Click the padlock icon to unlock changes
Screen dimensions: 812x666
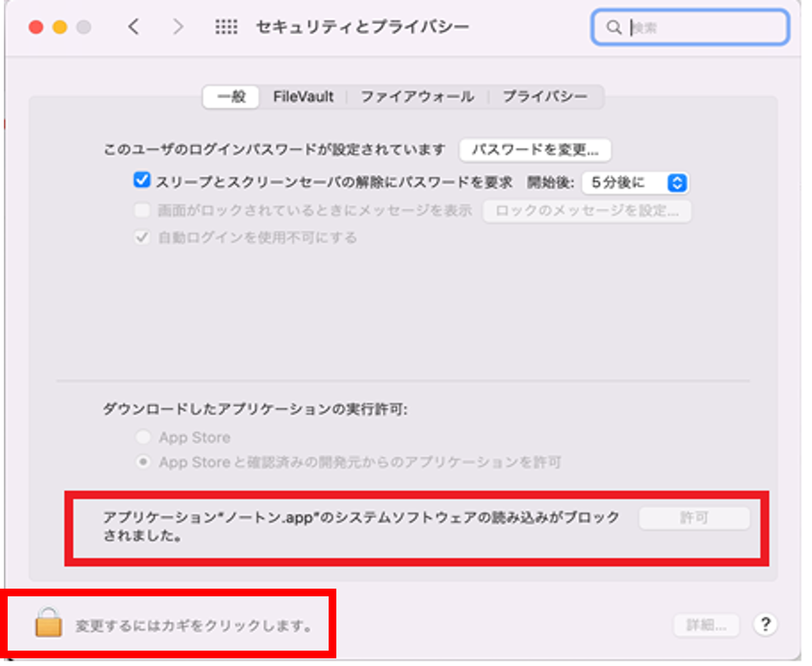[48, 623]
